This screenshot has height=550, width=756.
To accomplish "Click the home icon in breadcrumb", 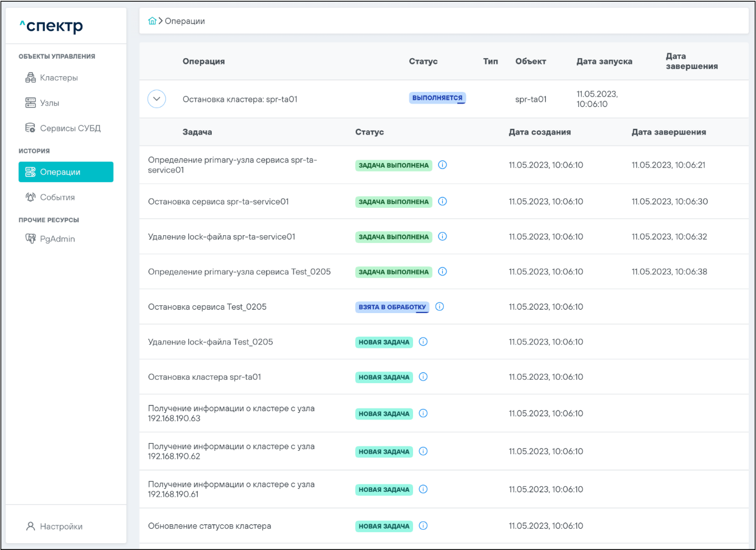I will click(152, 21).
